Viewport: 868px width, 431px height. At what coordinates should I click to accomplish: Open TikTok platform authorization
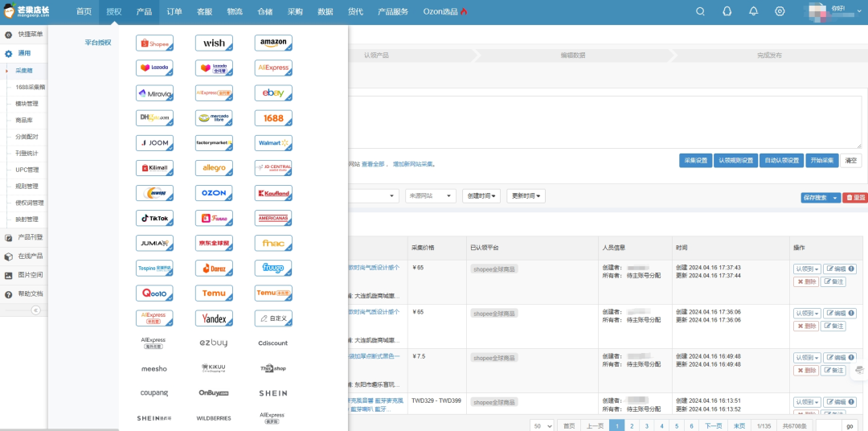pos(154,218)
